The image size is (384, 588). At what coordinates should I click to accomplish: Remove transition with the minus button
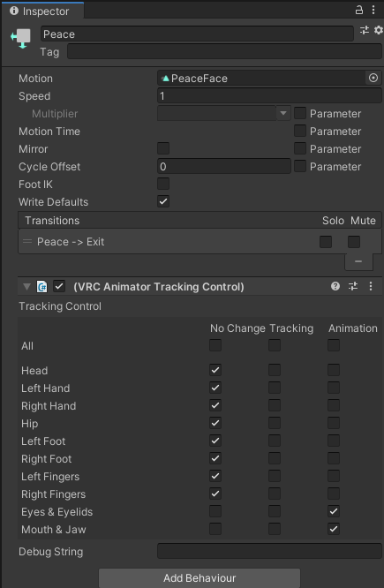[358, 261]
